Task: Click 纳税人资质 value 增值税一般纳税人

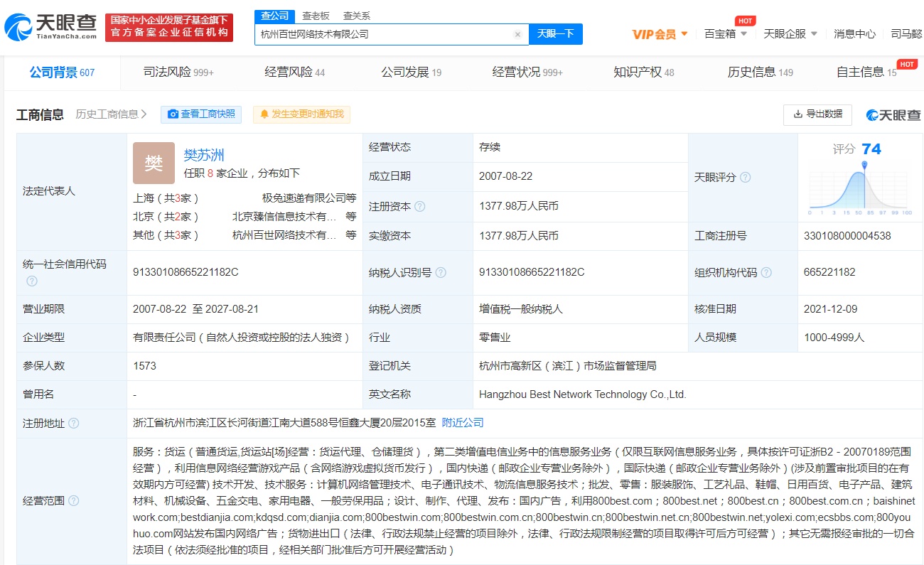Action: pos(521,309)
